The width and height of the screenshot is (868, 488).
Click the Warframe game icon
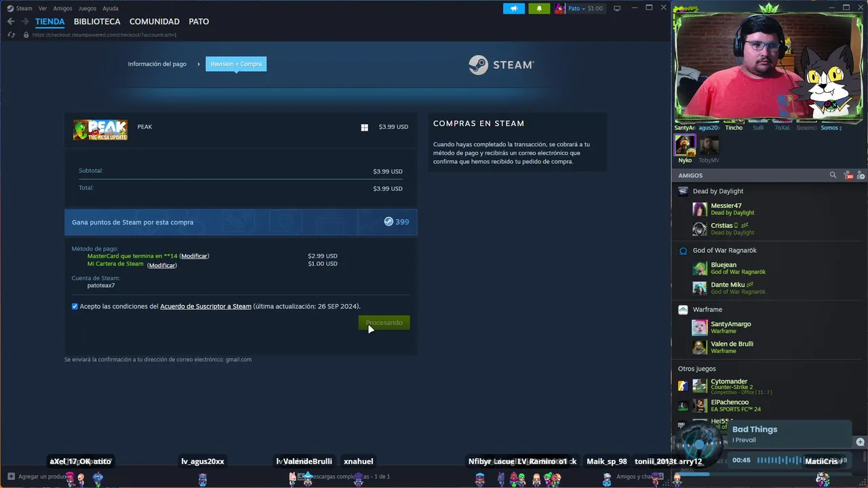pos(683,310)
